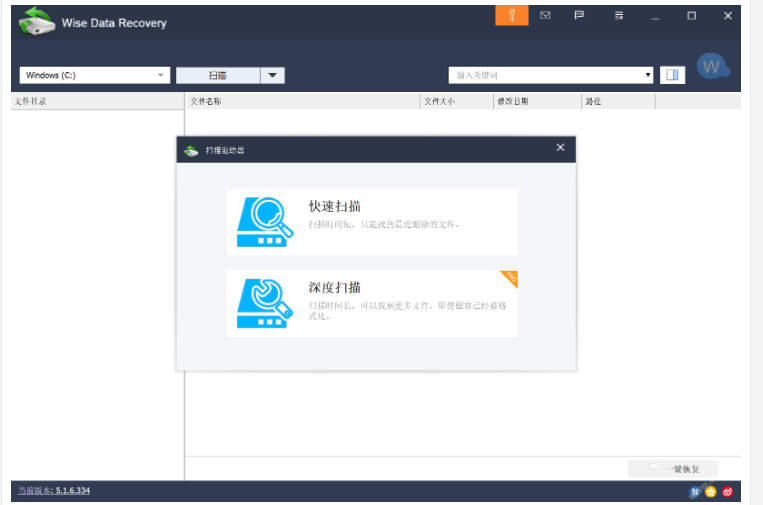Click the round W account avatar

[712, 67]
